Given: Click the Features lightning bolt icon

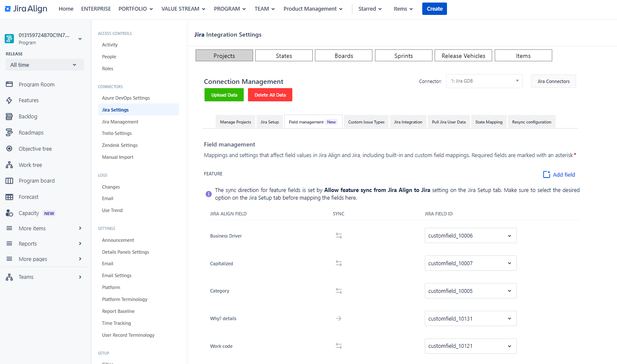Looking at the screenshot, I should coord(9,100).
